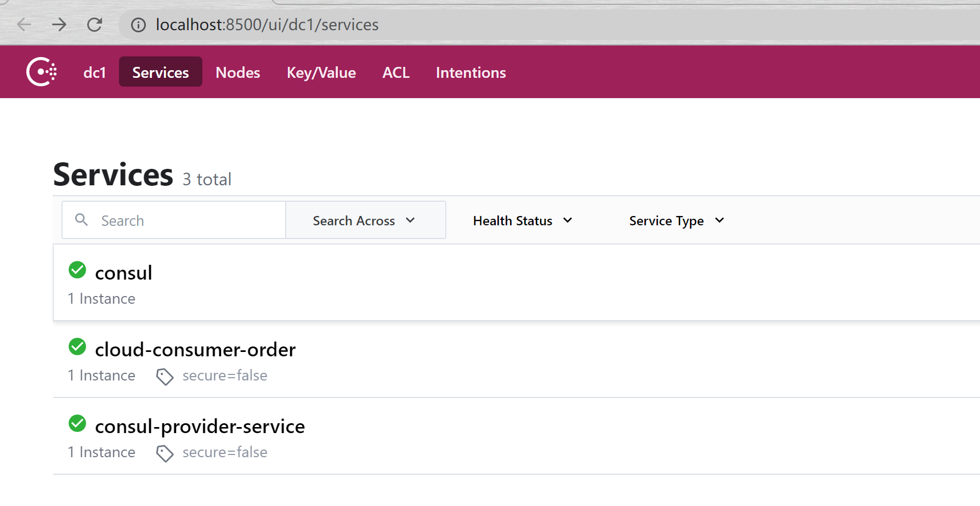Open the consul service

pyautogui.click(x=123, y=272)
